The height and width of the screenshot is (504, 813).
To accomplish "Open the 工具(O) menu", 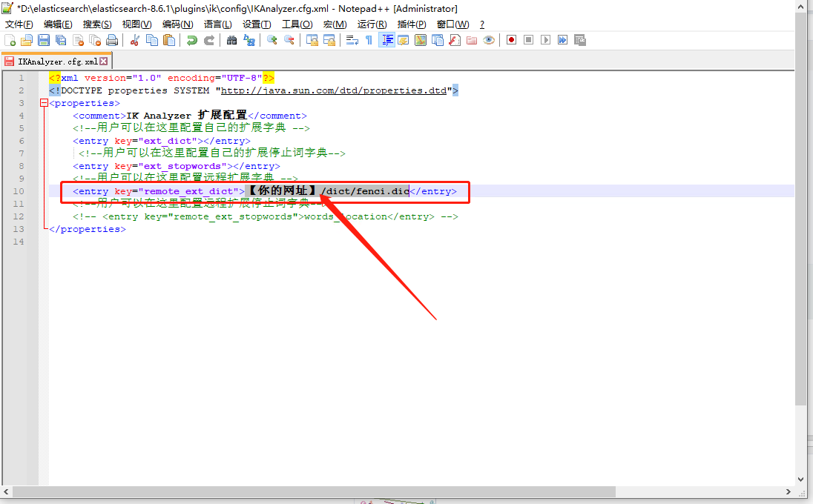I will (x=297, y=24).
